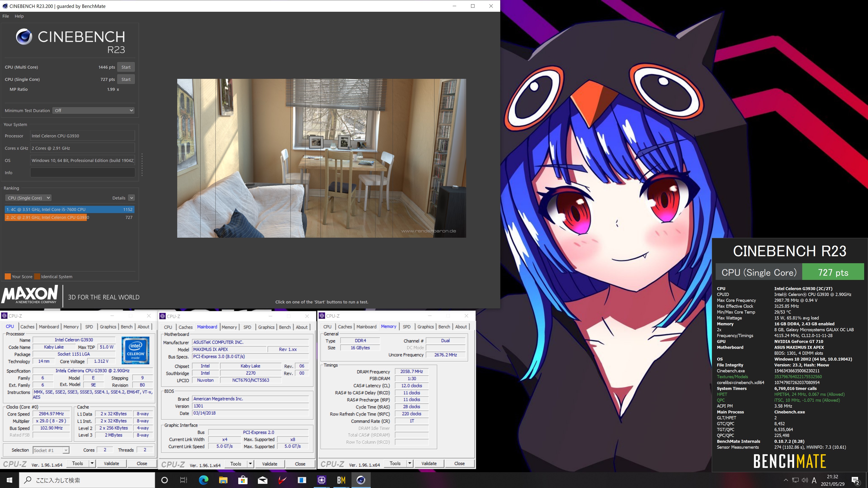Click the rendered room image

pos(321,158)
